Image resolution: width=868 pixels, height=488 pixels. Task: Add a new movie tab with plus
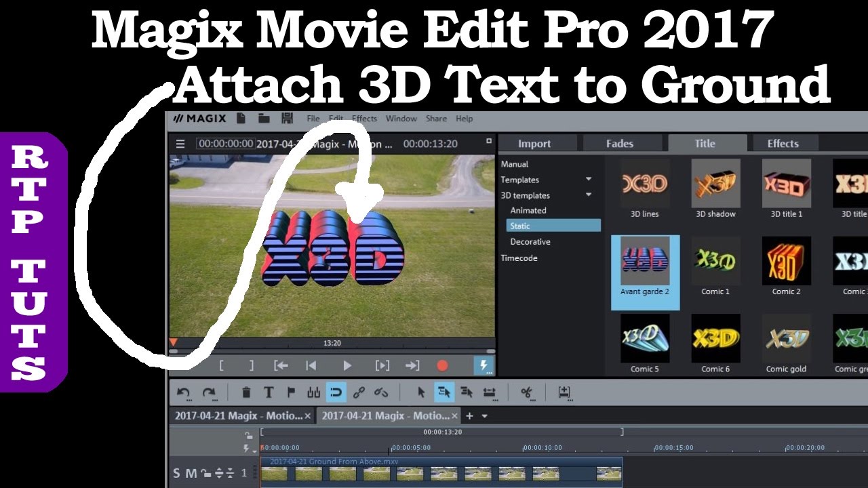click(469, 415)
